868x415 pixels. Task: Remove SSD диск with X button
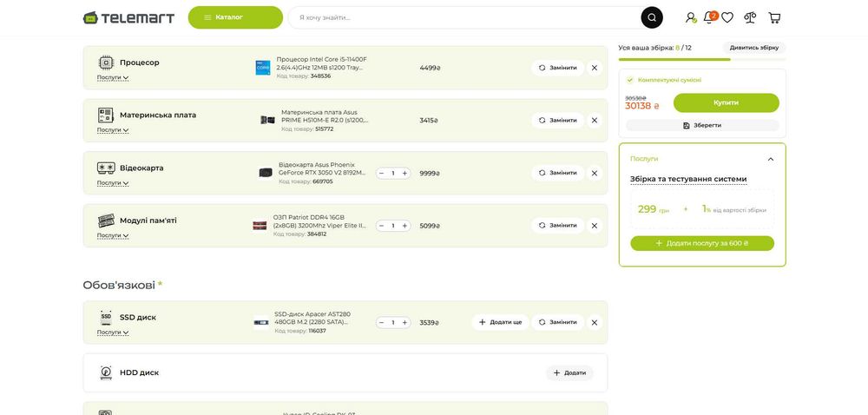point(595,322)
